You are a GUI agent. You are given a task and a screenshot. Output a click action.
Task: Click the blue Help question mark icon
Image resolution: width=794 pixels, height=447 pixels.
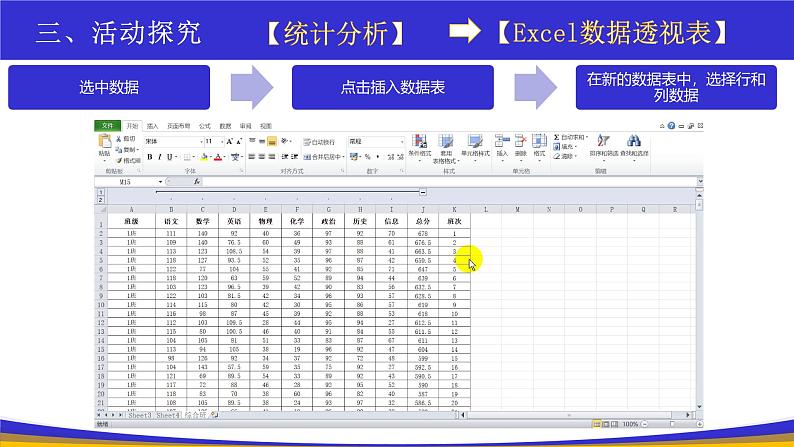[671, 126]
